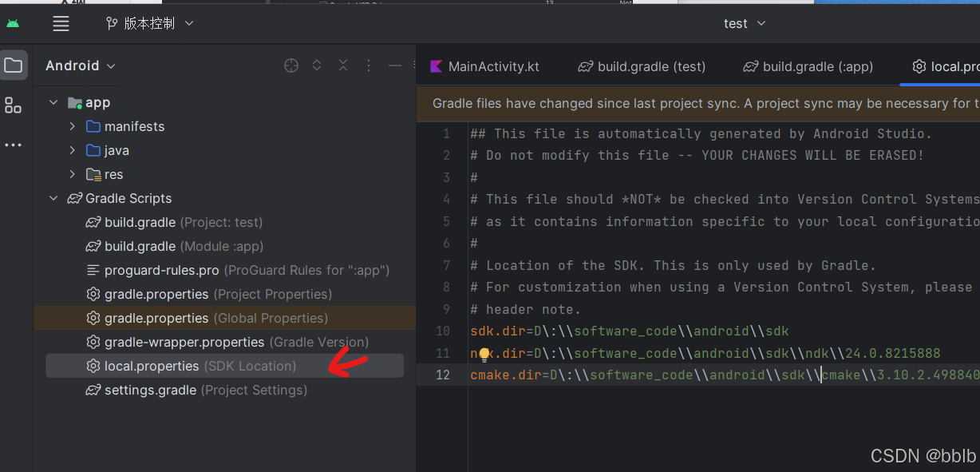
Task: Open the Resource Manager tool window
Action: [13, 105]
